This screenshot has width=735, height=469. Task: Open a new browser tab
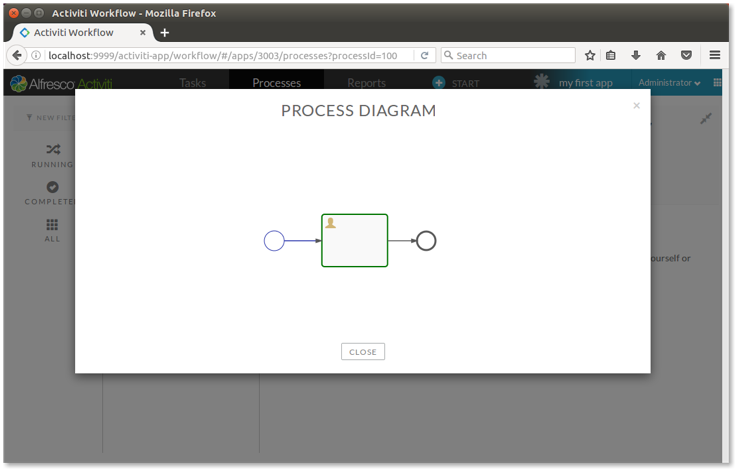(165, 32)
